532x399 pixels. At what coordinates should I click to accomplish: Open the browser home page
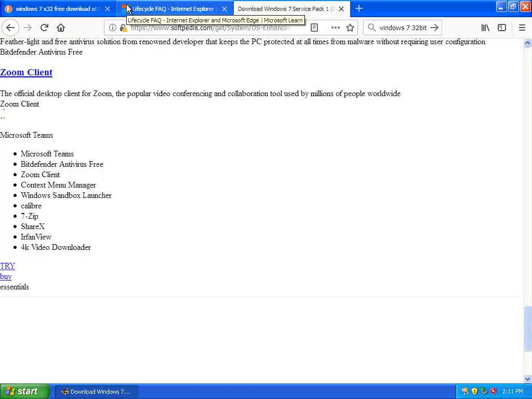tap(61, 28)
